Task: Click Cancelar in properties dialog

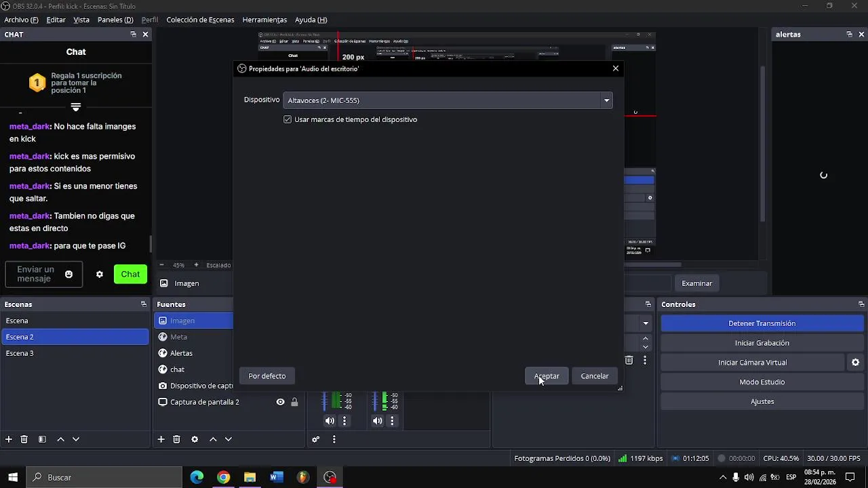Action: coord(595,376)
